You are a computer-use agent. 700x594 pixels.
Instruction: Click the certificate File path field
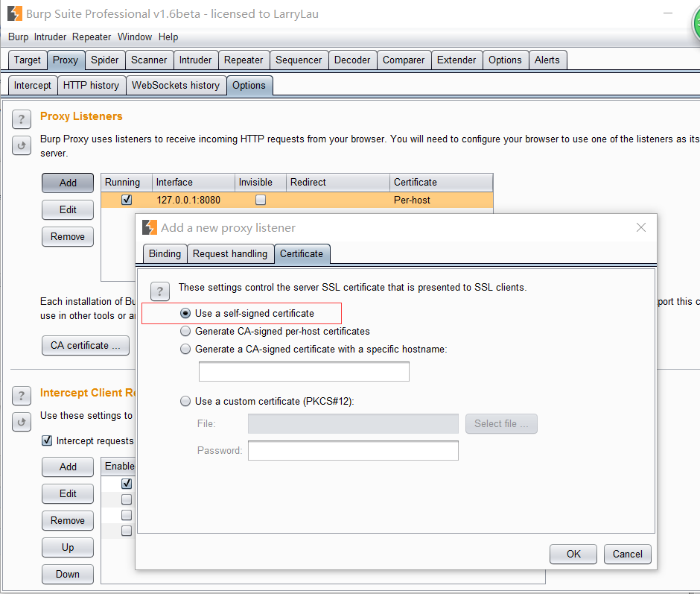pos(353,424)
